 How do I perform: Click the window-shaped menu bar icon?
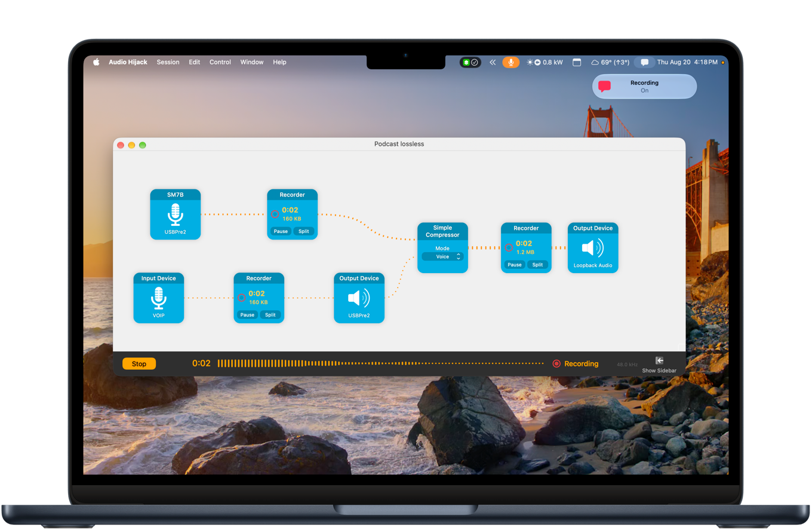[x=577, y=62]
